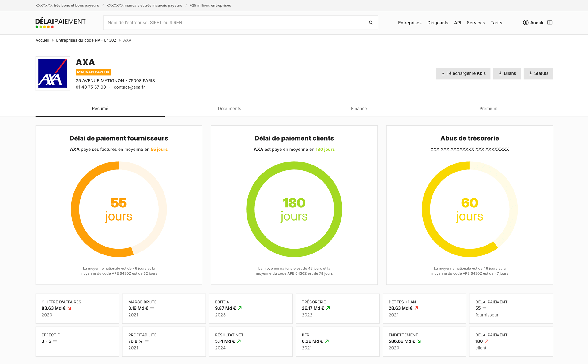Switch to the Documents tab
Screen dimensions: 588x364
click(229, 109)
